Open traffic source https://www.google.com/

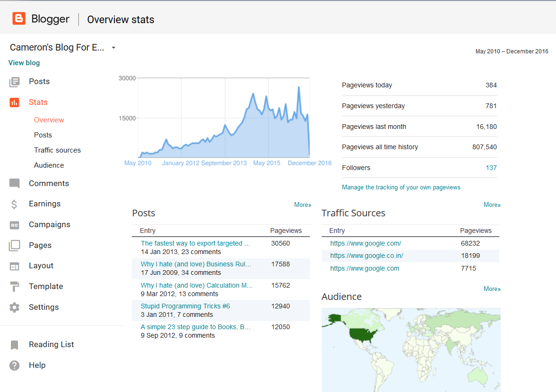366,244
